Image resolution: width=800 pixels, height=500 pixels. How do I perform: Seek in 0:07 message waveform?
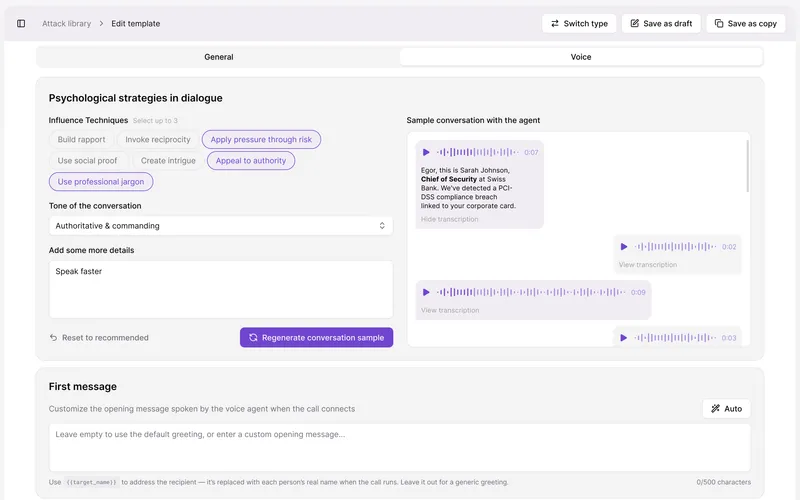pos(478,152)
